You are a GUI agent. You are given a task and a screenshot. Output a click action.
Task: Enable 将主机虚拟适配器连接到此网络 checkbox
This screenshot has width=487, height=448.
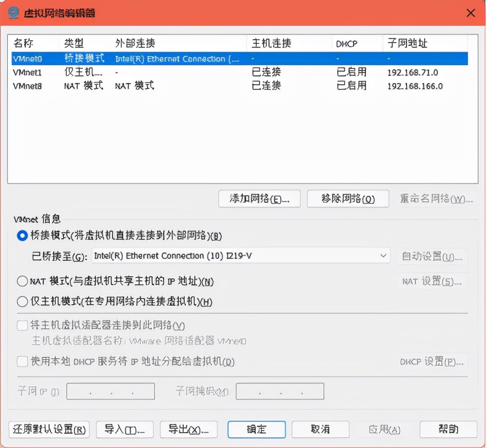click(21, 325)
